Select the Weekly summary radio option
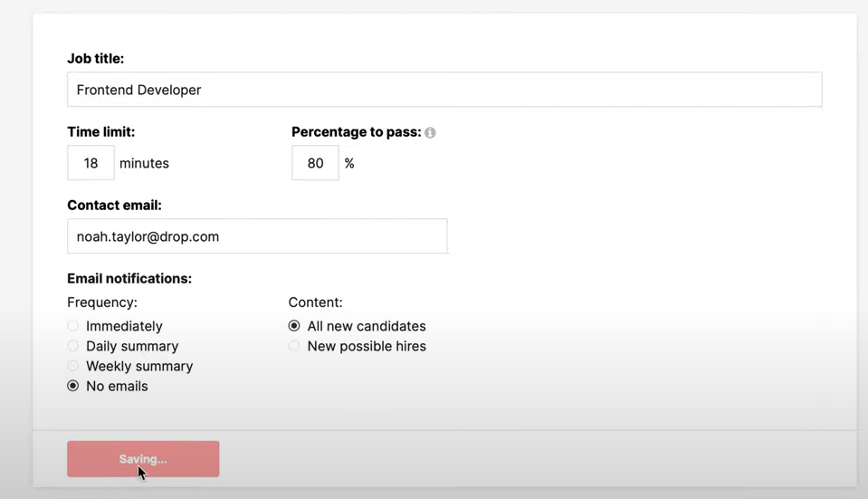 coord(73,366)
